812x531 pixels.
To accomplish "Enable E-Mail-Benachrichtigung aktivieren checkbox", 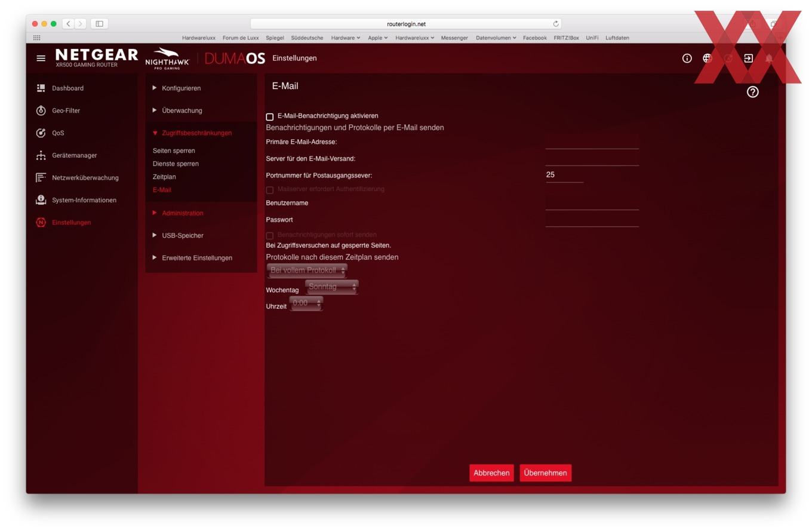I will pos(269,116).
